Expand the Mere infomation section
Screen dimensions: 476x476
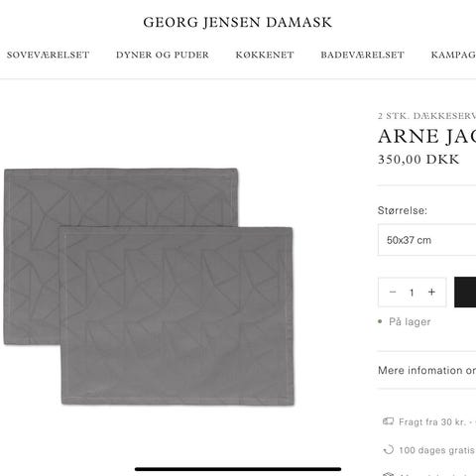coord(427,370)
